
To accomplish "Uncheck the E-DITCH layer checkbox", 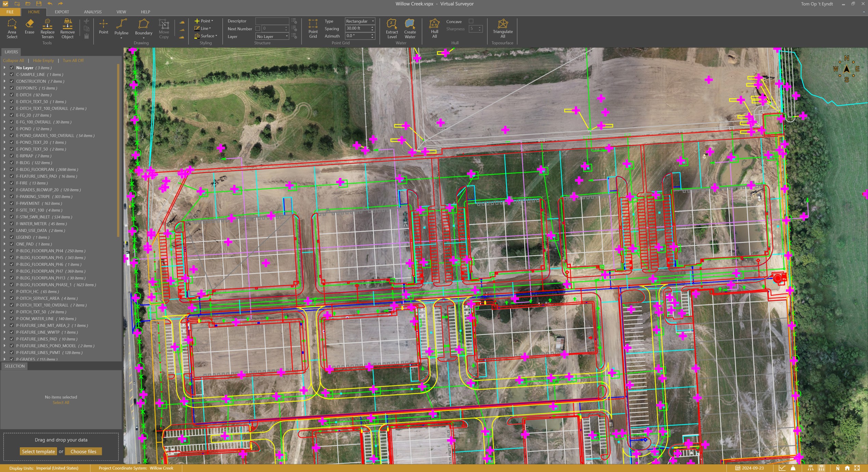I will coord(12,95).
